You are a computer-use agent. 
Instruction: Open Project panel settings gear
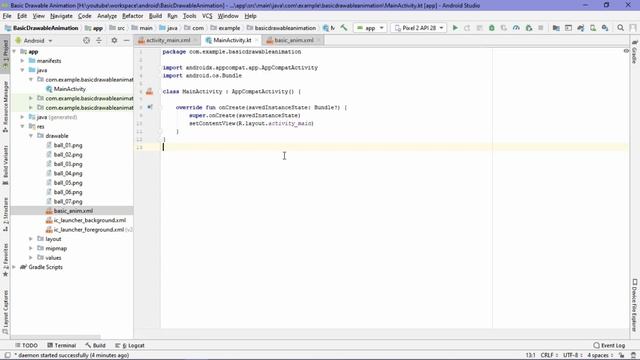point(114,40)
